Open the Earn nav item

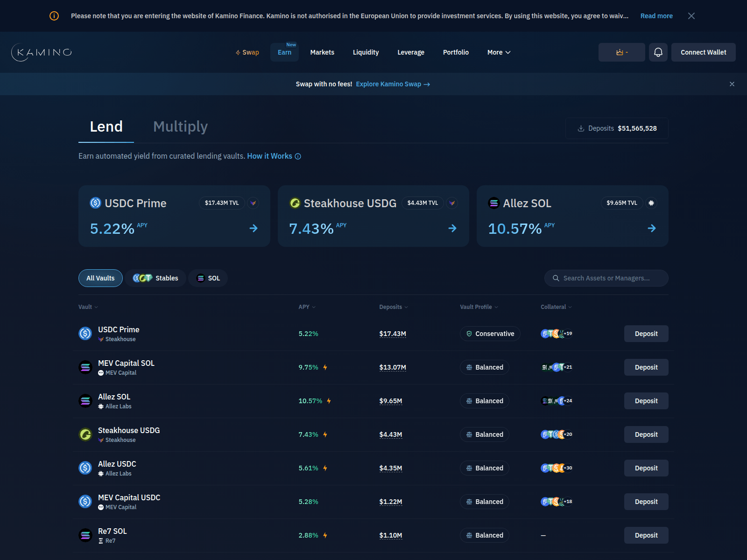click(284, 52)
